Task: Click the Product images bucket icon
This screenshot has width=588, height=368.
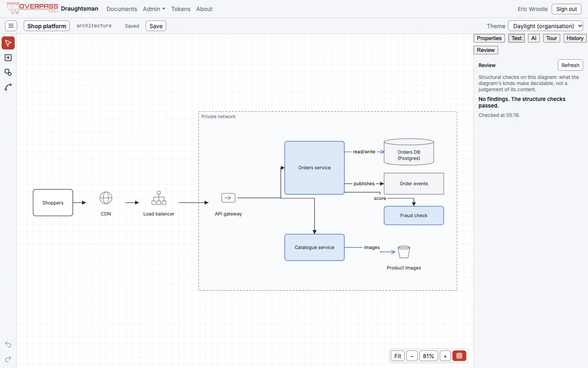Action: coord(404,252)
